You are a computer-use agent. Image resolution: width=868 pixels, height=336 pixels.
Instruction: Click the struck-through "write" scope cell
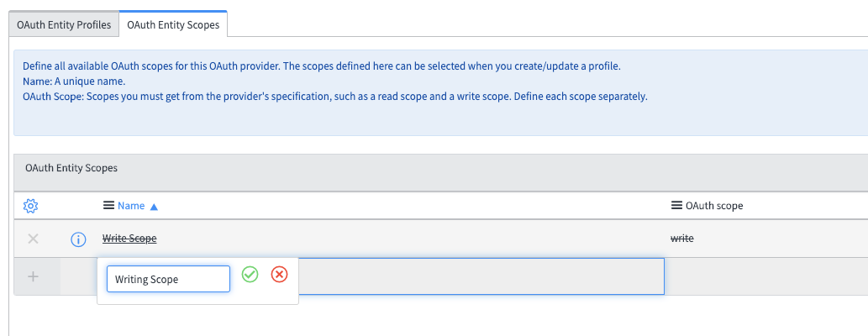coord(681,239)
